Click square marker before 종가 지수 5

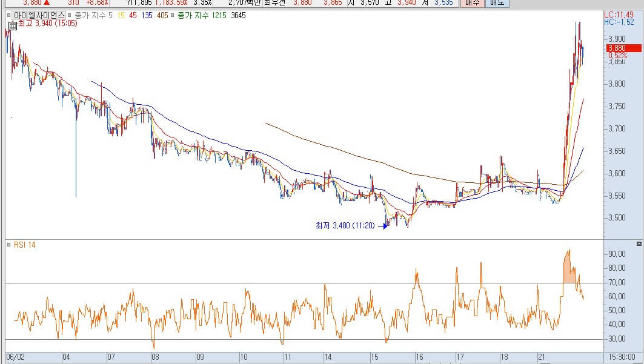pos(70,15)
